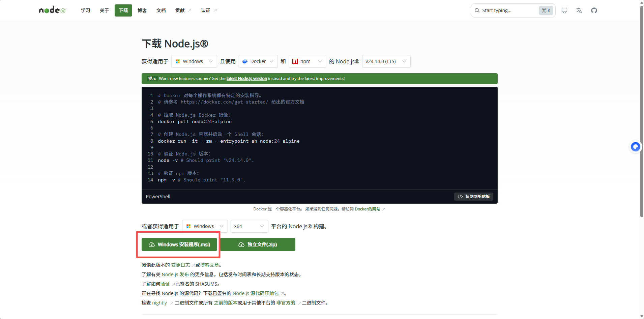Click the download icon on the .msi button
Image resolution: width=644 pixels, height=319 pixels.
click(x=152, y=244)
